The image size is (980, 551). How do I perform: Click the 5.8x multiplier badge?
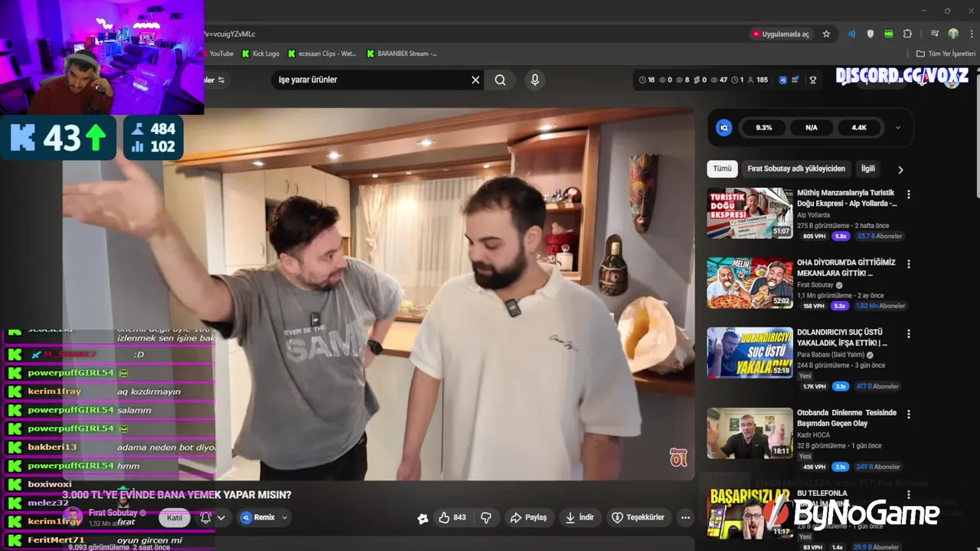click(841, 236)
